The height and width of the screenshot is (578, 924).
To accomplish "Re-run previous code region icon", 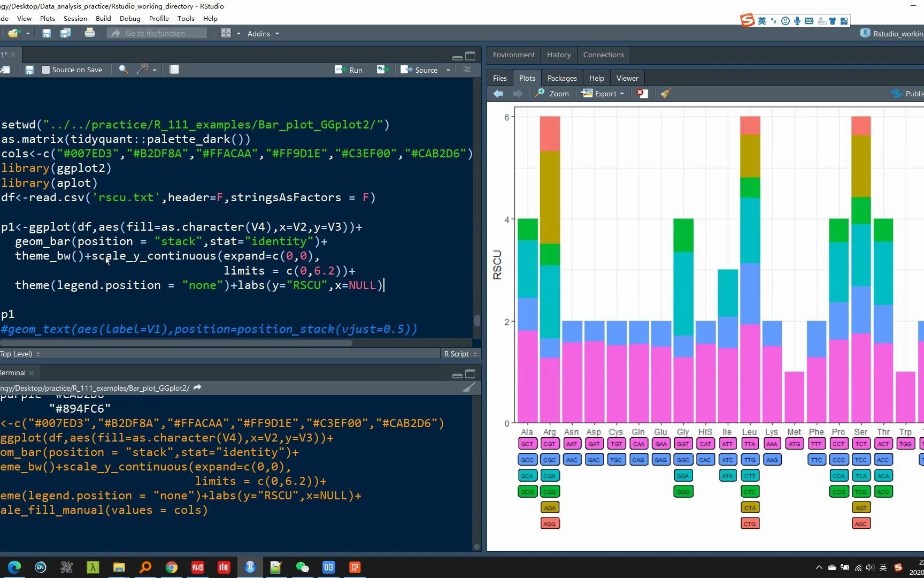I will pyautogui.click(x=382, y=70).
